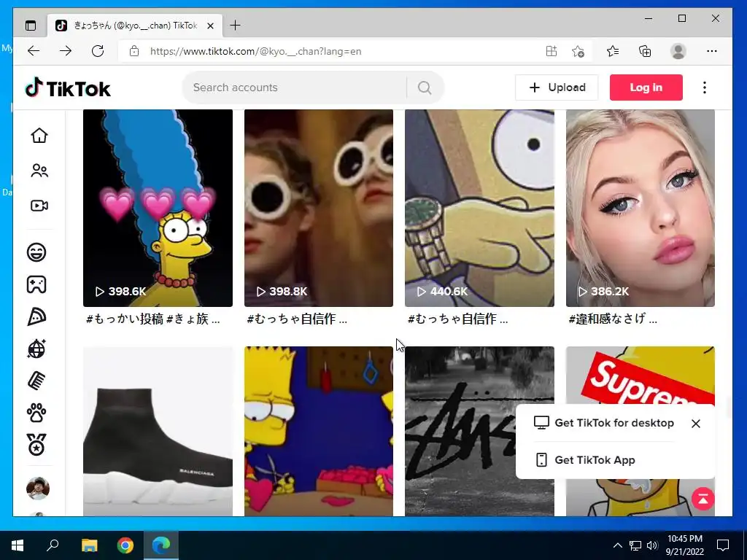Image resolution: width=747 pixels, height=560 pixels.
Task: Open a new browser tab
Action: (236, 26)
